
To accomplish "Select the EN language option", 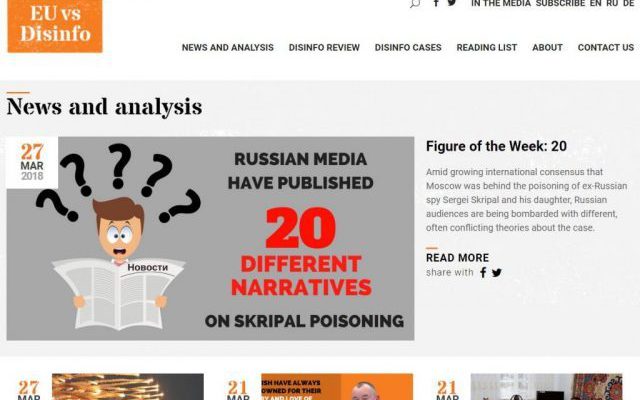I will click(596, 3).
